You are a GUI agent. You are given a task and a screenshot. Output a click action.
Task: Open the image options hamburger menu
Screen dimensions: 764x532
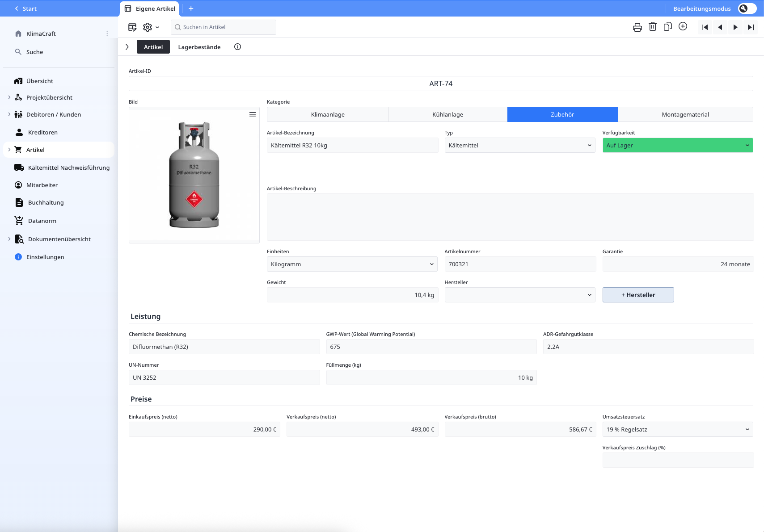click(253, 114)
